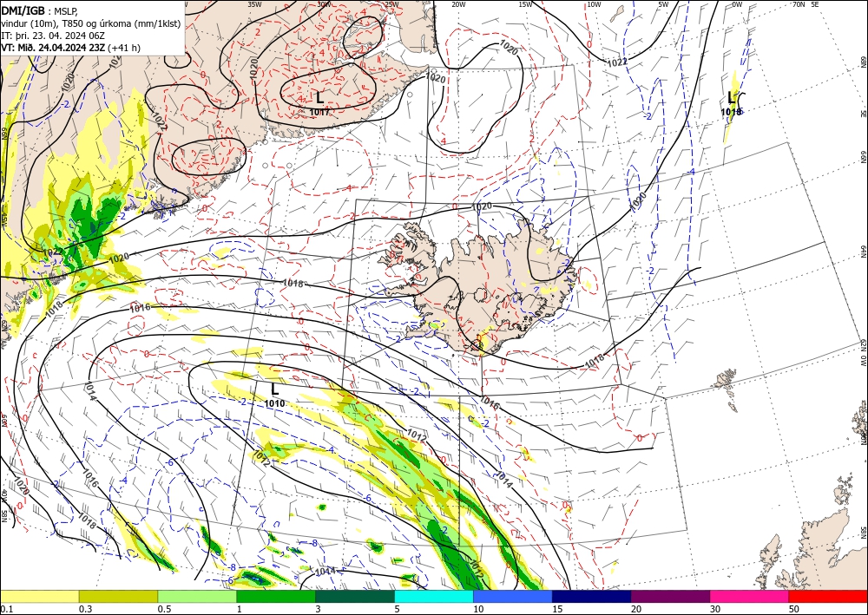Choose the navy 15–20 mm legend swatch
The image size is (868, 615).
point(592,596)
